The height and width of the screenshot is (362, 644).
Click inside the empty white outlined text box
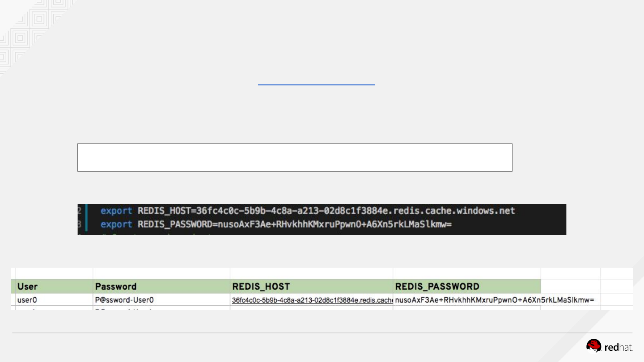[x=295, y=157]
